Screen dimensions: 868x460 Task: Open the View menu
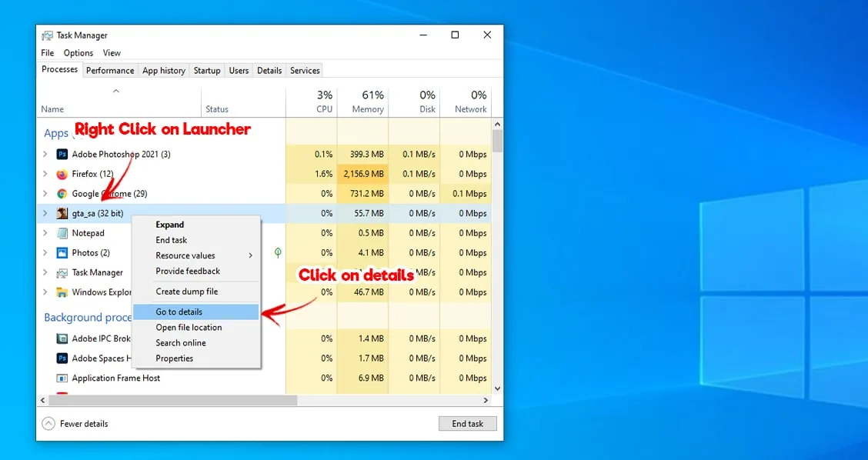(112, 53)
